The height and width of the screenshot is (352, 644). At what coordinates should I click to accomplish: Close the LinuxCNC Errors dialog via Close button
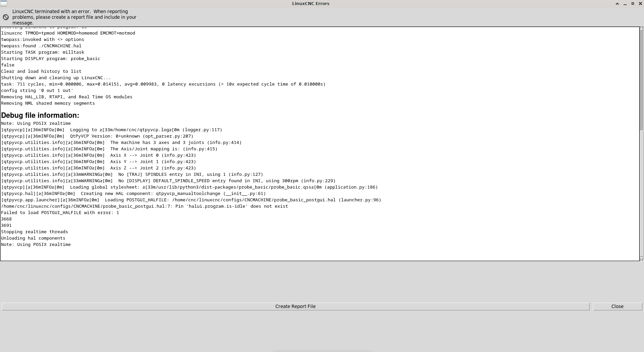coord(618,306)
